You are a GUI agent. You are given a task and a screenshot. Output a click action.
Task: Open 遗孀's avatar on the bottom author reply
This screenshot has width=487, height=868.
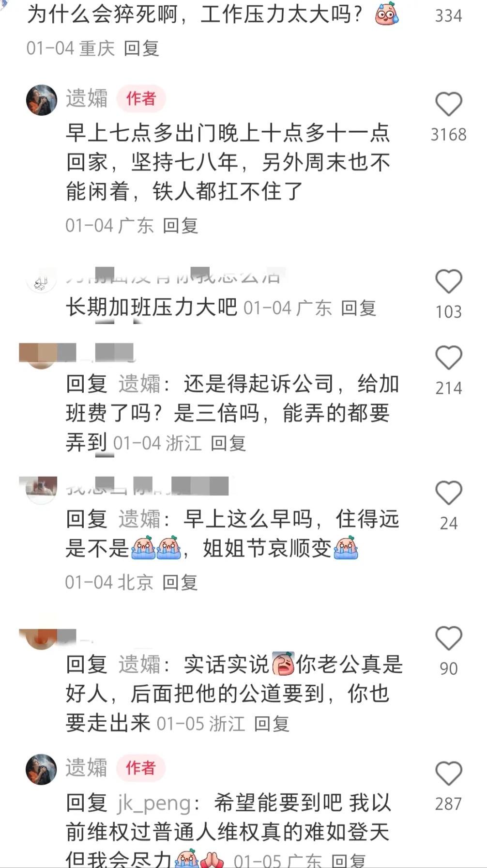[42, 769]
